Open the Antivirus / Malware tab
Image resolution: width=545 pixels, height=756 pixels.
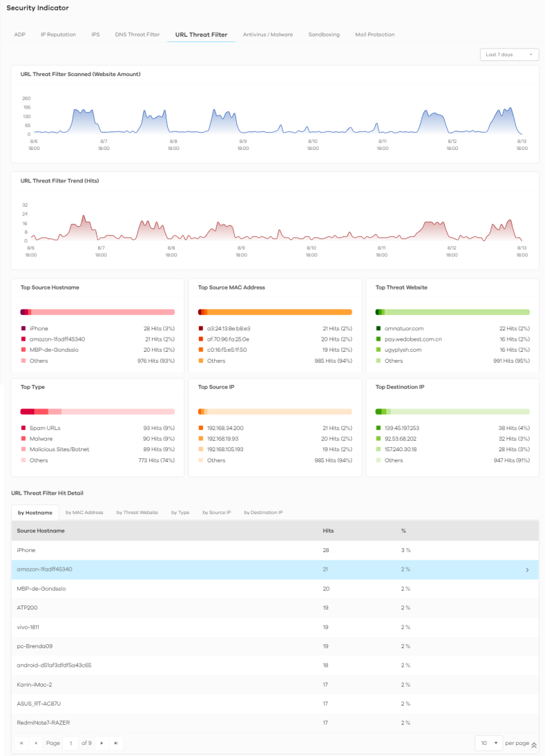coord(267,34)
